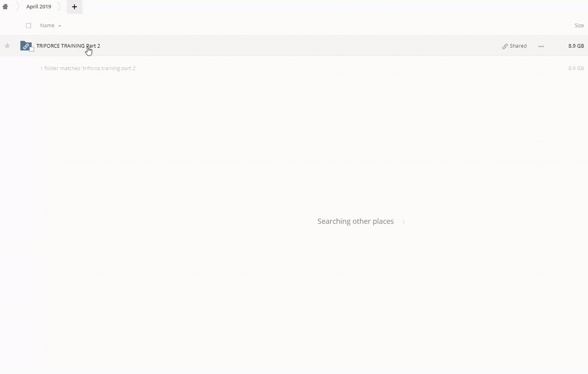Sort files by the Name column

(x=47, y=25)
